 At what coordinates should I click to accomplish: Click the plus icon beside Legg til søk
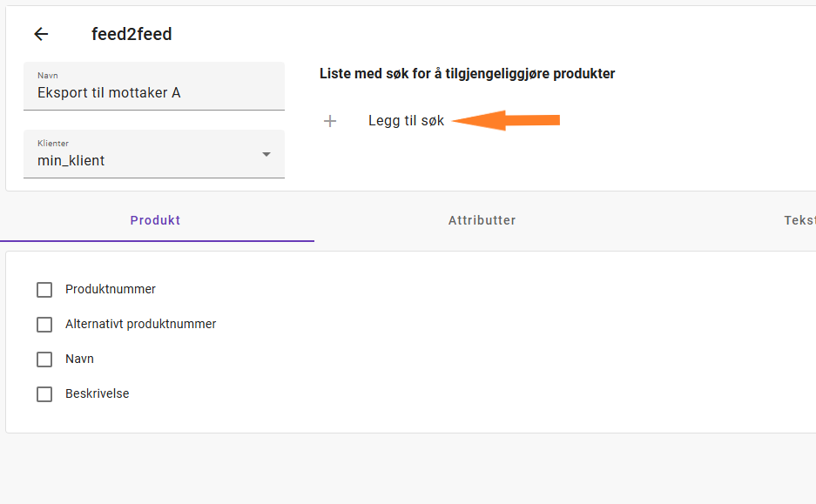coord(330,121)
